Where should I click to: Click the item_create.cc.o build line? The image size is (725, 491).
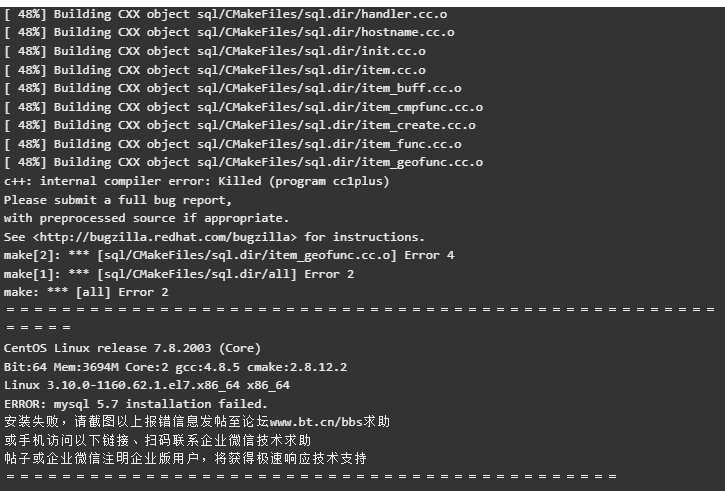point(240,125)
